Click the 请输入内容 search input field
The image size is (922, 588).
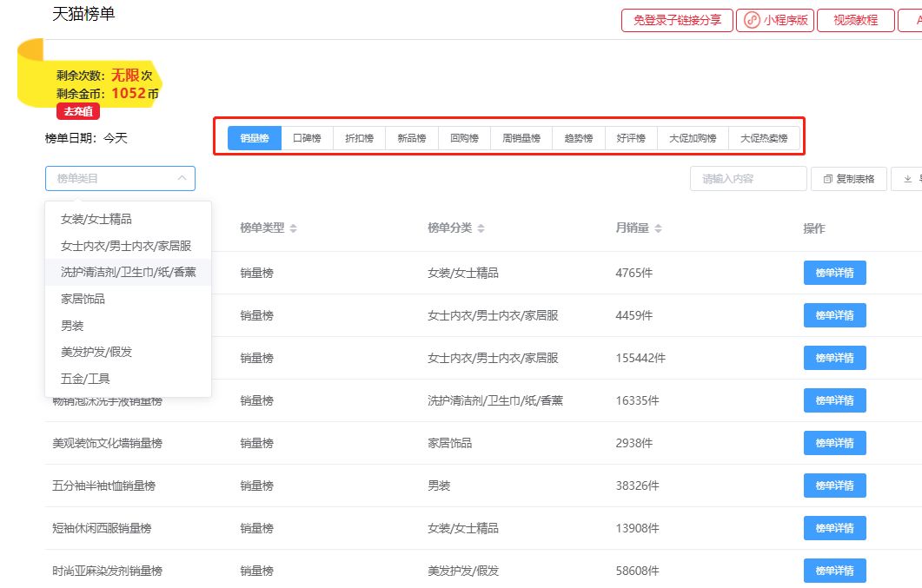tap(747, 178)
